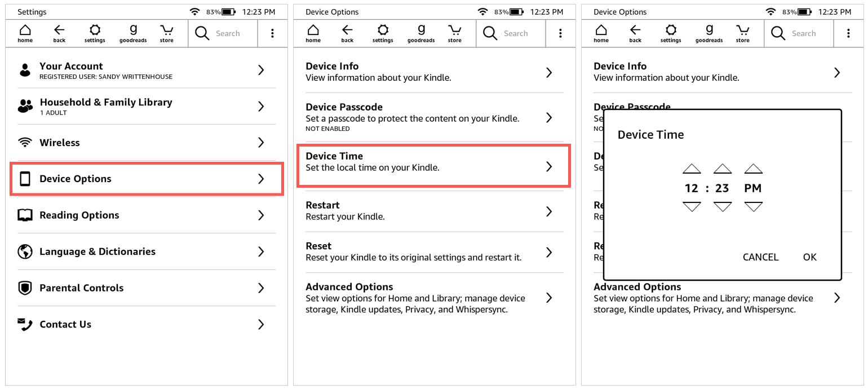Open overflow menu in Settings screen toolbar
This screenshot has width=868, height=389.
click(x=272, y=33)
